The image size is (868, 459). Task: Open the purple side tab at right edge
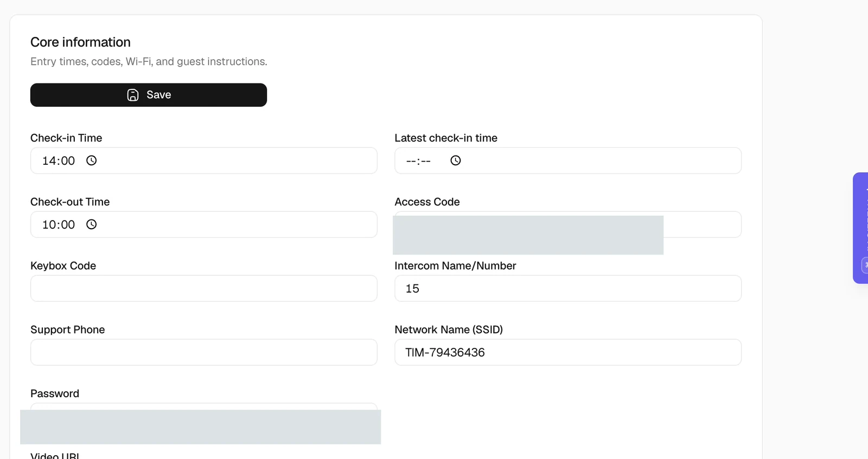tap(861, 228)
